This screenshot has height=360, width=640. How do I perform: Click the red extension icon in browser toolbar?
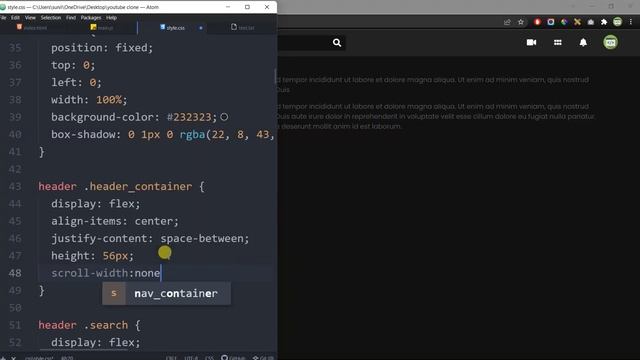tap(537, 22)
